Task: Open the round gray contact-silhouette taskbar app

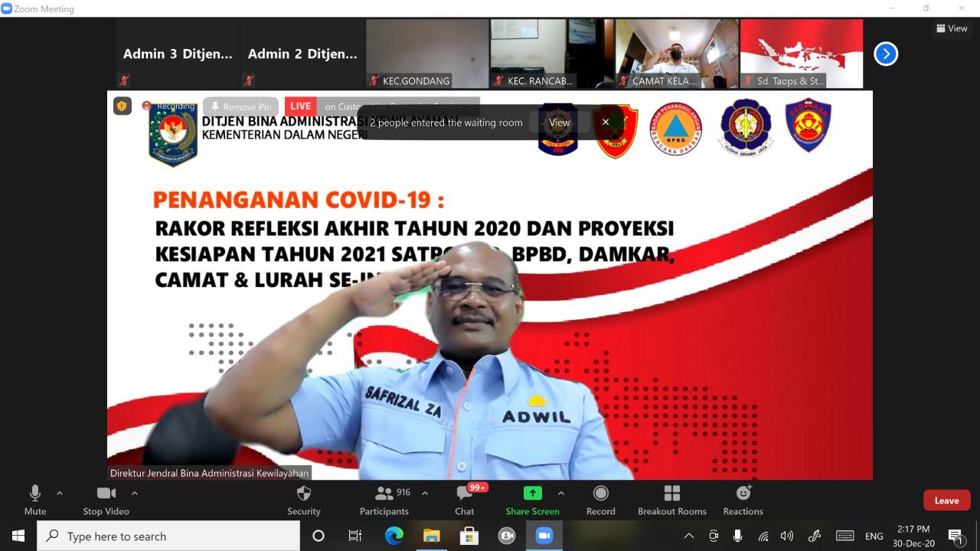Action: (507, 536)
